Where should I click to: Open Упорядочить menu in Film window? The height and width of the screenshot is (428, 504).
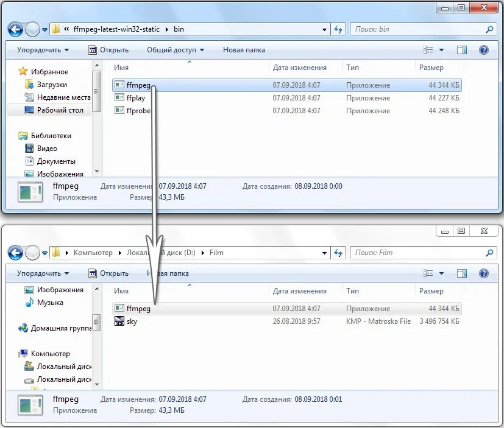pos(43,273)
